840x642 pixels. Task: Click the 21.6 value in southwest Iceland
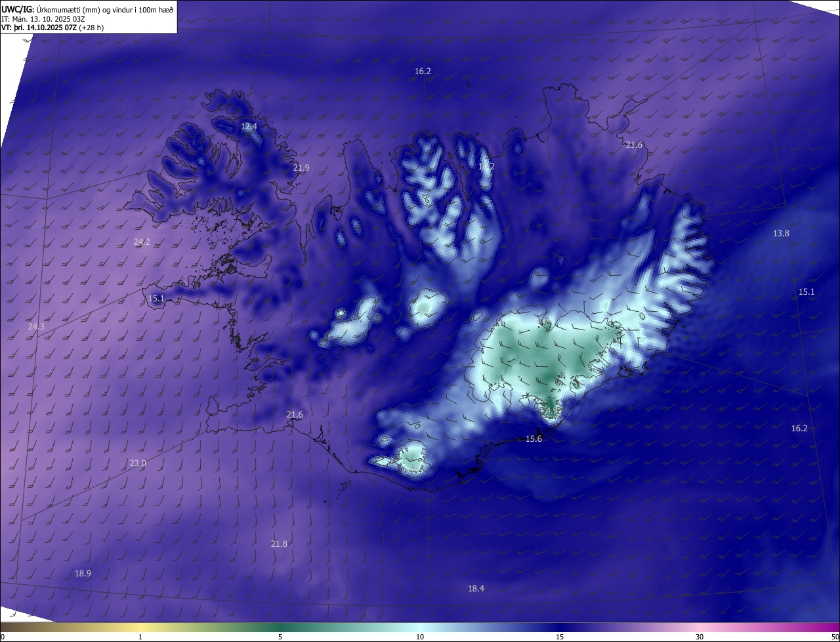pyautogui.click(x=295, y=414)
